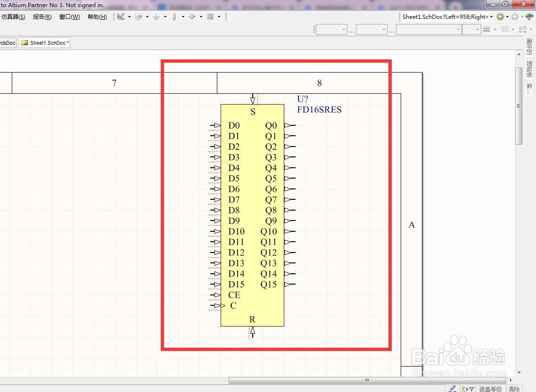Expand the digital devices dropdown arrow
The width and height of the screenshot is (536, 392).
pos(183,16)
